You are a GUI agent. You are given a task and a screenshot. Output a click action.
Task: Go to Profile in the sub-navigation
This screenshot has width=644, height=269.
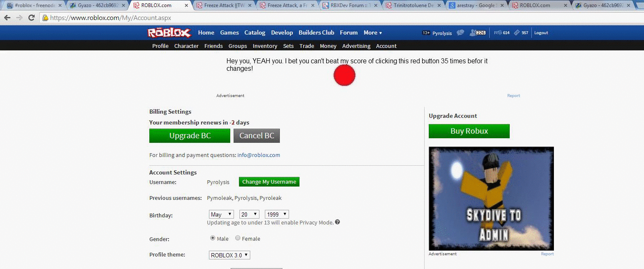point(160,46)
